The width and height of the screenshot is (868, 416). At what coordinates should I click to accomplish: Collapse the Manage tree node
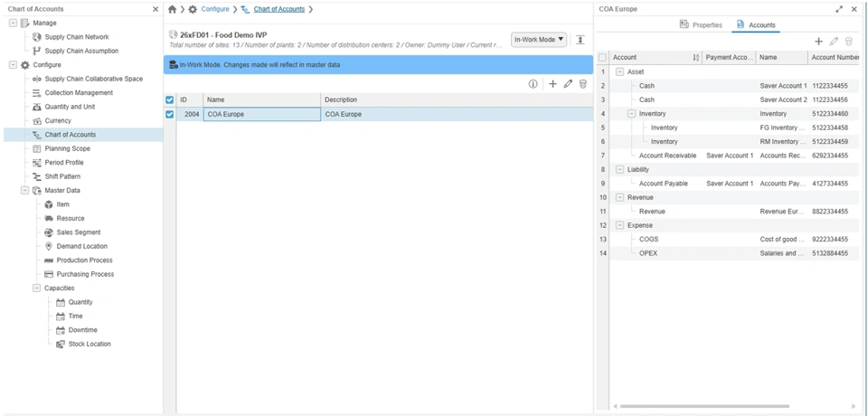click(x=13, y=24)
